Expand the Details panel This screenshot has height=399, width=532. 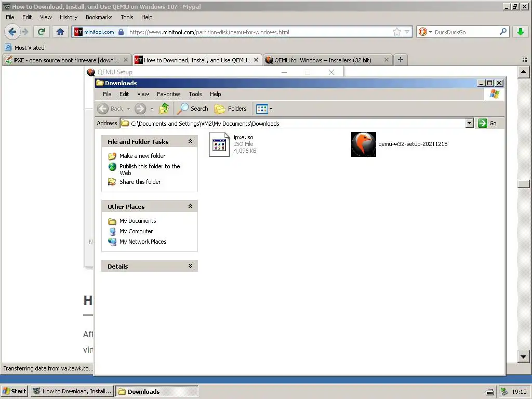190,266
